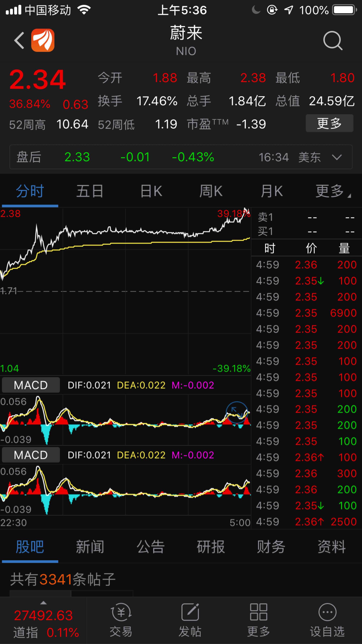The width and height of the screenshot is (362, 644).
Task: Tap the 价 price column header
Action: (x=311, y=248)
